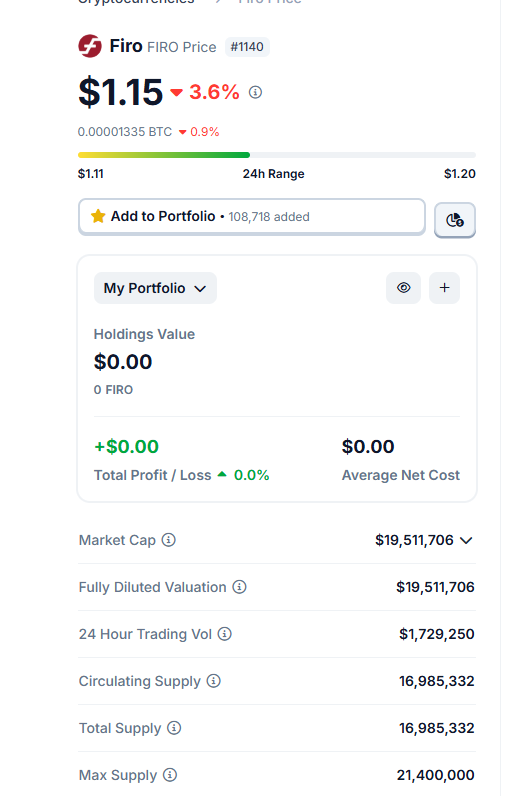The image size is (507, 796).
Task: Click the Cryptocurrencies breadcrumb link
Action: (x=136, y=2)
